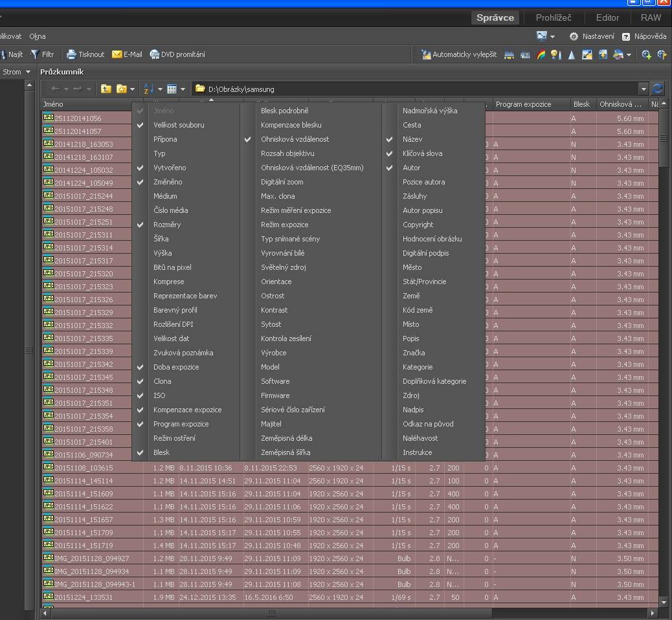Click the D:\Obrázky\samsung path field

pyautogui.click(x=416, y=89)
